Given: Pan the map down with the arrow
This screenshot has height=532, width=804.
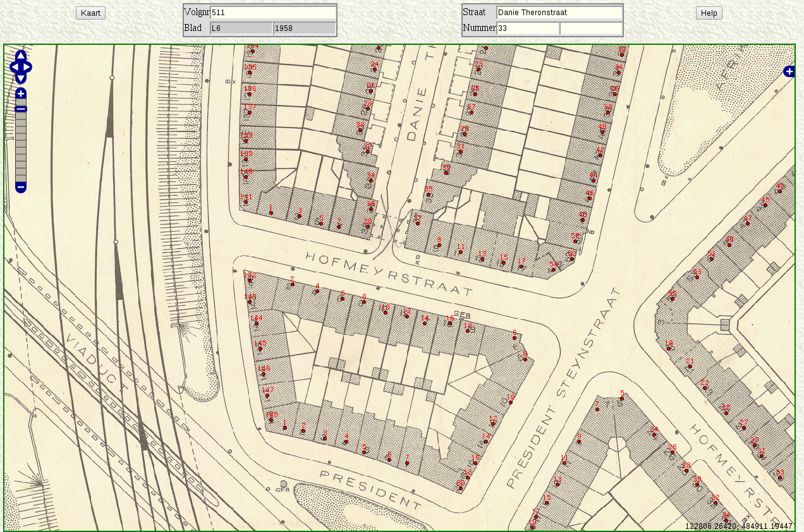Looking at the screenshot, I should point(21,78).
